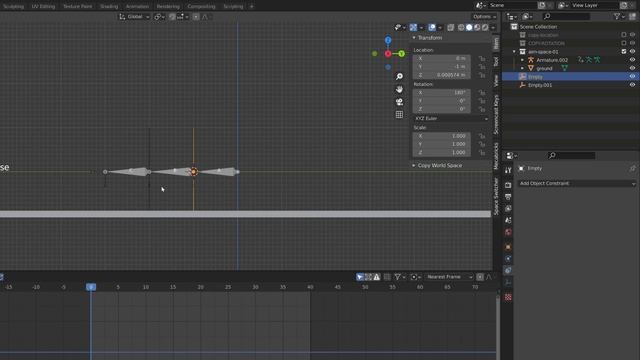Screen dimensions: 640x360
Task: Toggle only show selected in timeline header
Action: (x=360, y=277)
